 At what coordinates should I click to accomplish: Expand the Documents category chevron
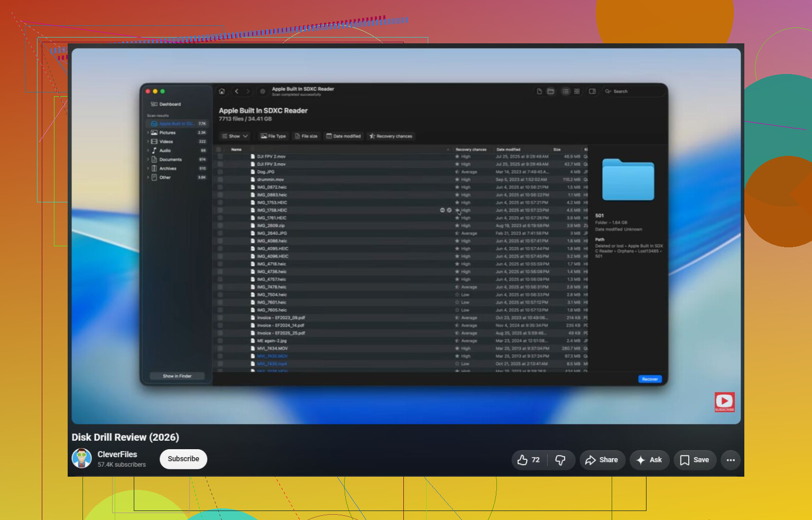pyautogui.click(x=148, y=160)
